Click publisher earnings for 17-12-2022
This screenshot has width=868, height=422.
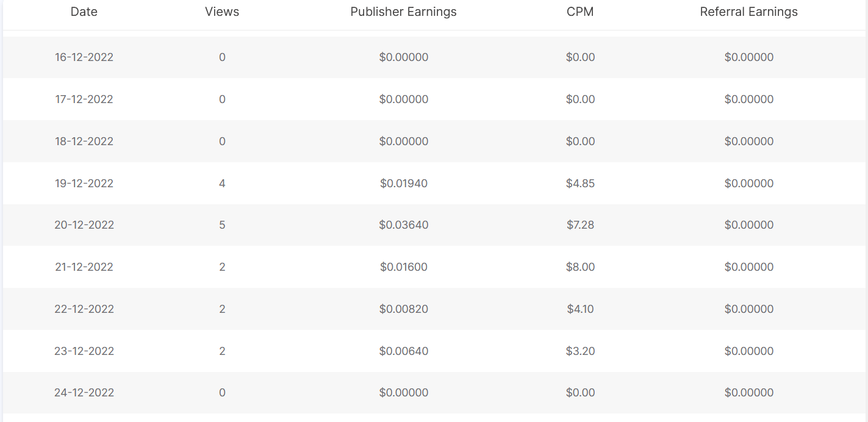[x=404, y=99]
